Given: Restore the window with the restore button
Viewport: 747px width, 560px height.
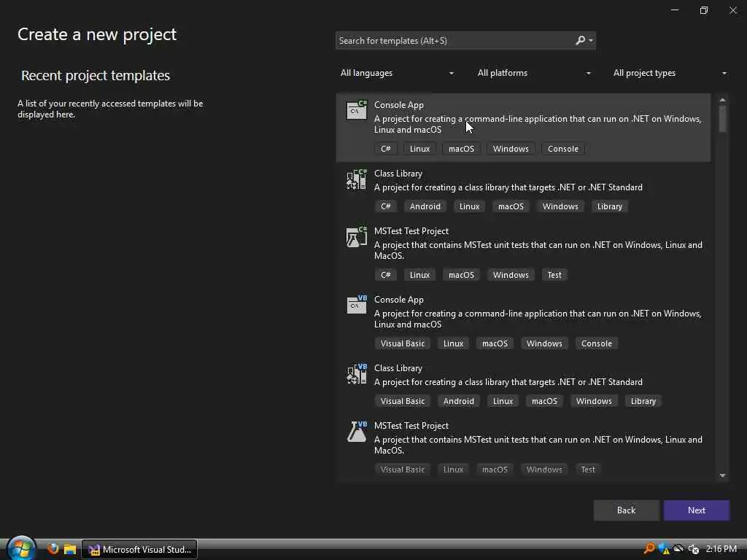Looking at the screenshot, I should click(704, 10).
